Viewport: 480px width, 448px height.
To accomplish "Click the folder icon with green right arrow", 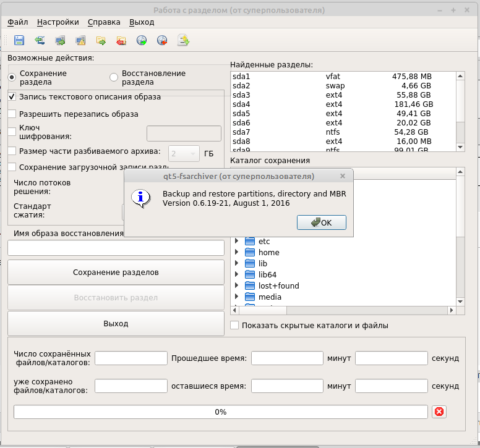I will [x=101, y=40].
